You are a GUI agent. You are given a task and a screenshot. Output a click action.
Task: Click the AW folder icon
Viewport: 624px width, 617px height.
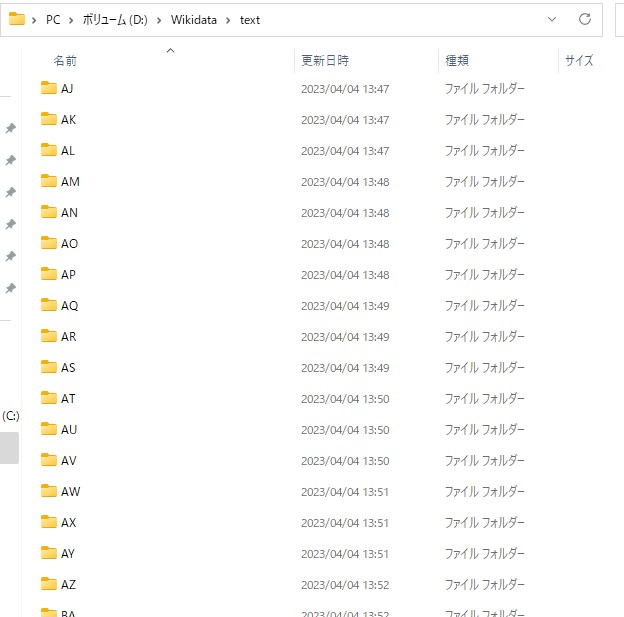pyautogui.click(x=49, y=491)
